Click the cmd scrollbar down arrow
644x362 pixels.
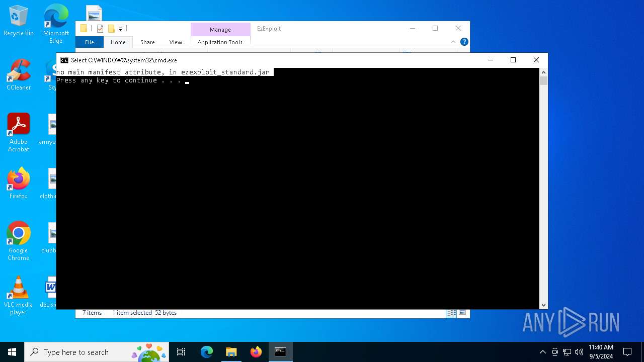(x=543, y=305)
